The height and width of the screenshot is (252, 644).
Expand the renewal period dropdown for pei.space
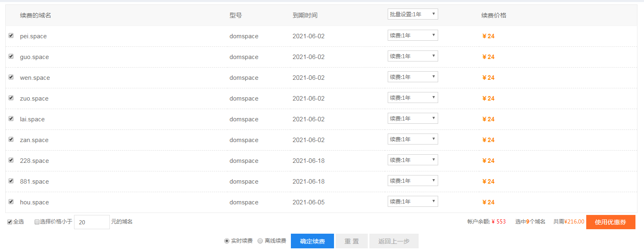413,35
